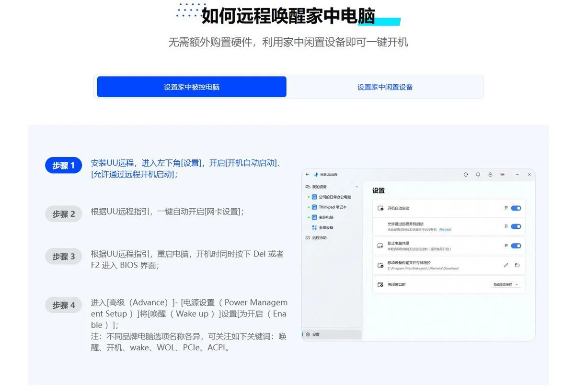Click the Thinkpad 笔记本 device icon

314,207
